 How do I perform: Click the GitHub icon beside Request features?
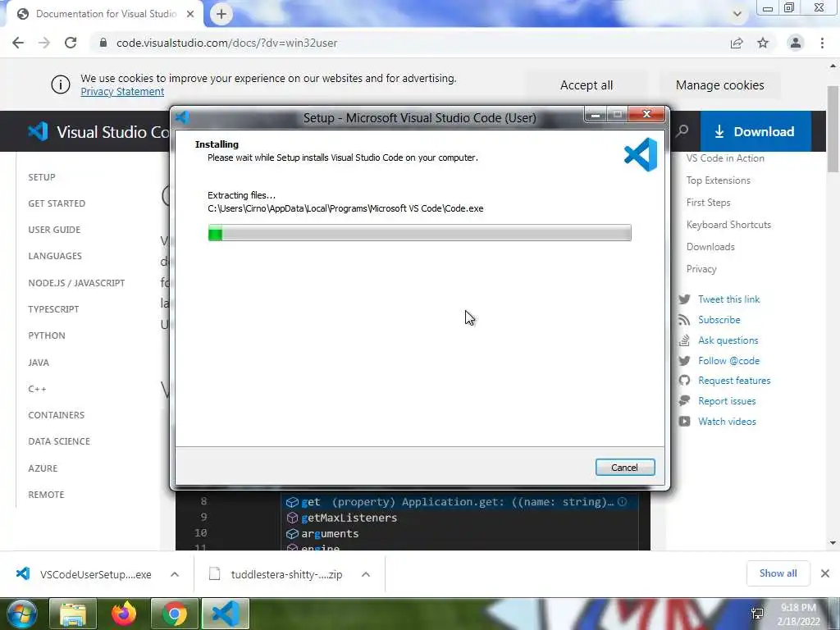[x=684, y=381]
